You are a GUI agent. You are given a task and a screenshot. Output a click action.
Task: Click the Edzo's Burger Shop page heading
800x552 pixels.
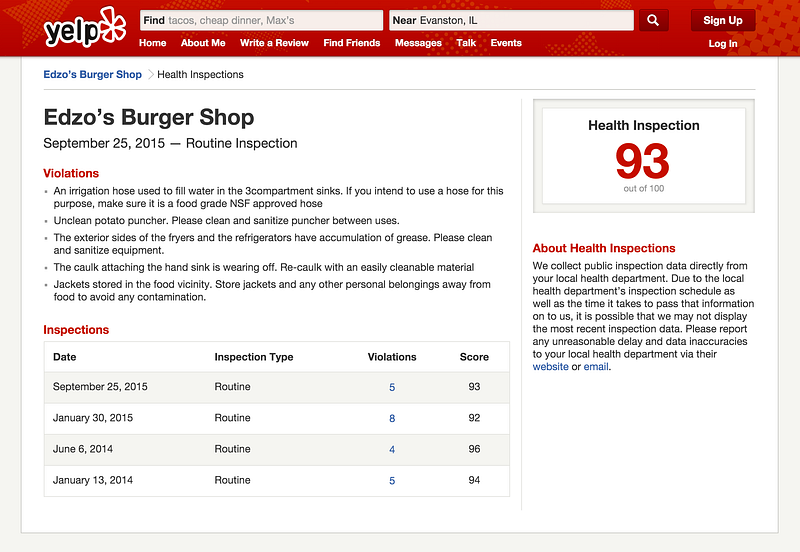coord(149,117)
